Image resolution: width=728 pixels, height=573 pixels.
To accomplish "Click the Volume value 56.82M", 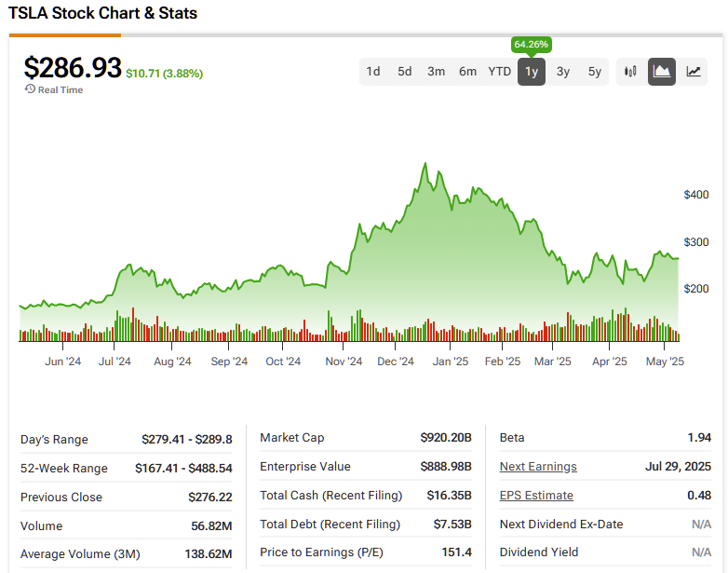I will (211, 525).
